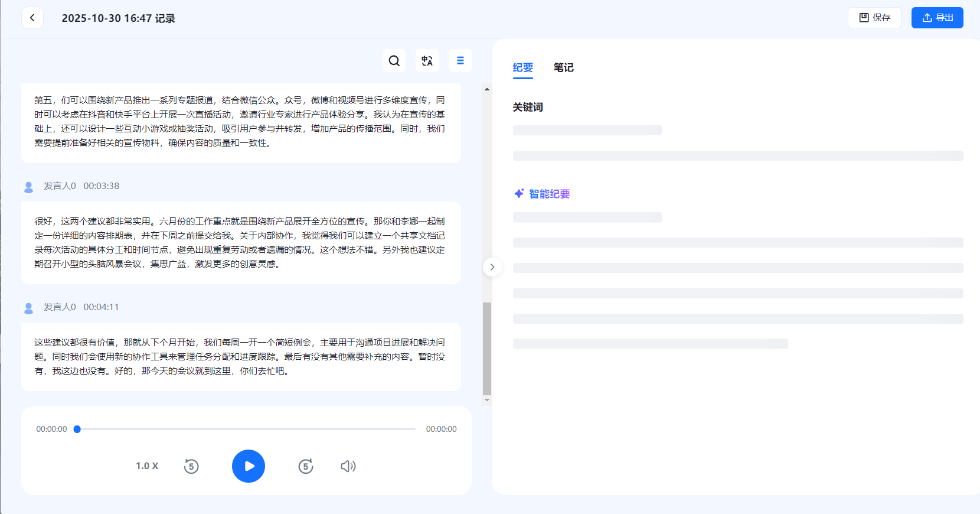Click the 00:04:11 transcript paragraph
980x514 pixels.
(240, 357)
